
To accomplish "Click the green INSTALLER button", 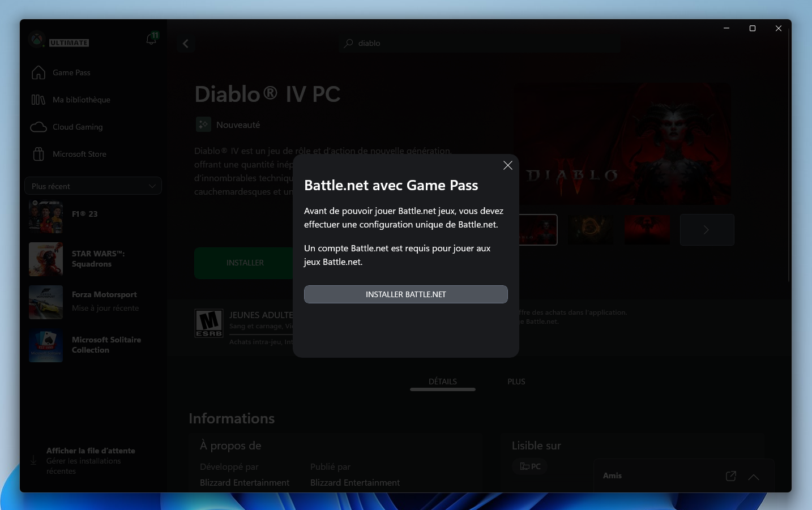I will [x=245, y=263].
